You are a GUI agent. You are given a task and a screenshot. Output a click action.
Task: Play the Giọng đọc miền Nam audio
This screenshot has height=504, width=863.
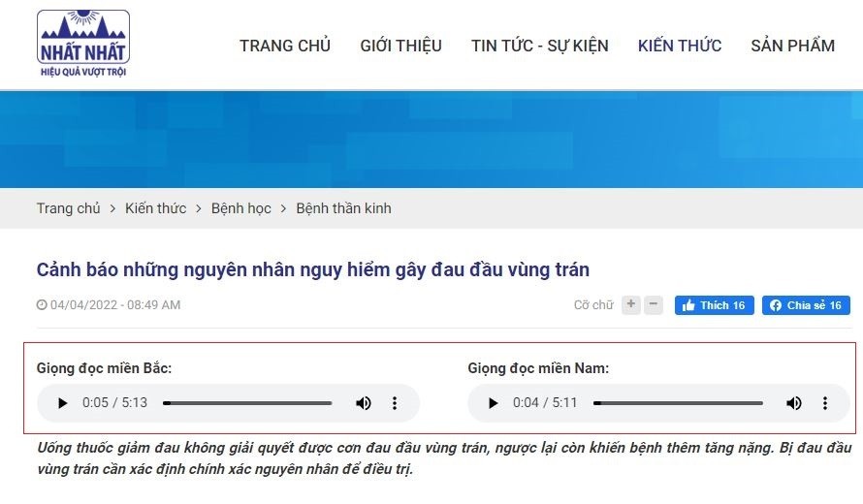[x=494, y=403]
